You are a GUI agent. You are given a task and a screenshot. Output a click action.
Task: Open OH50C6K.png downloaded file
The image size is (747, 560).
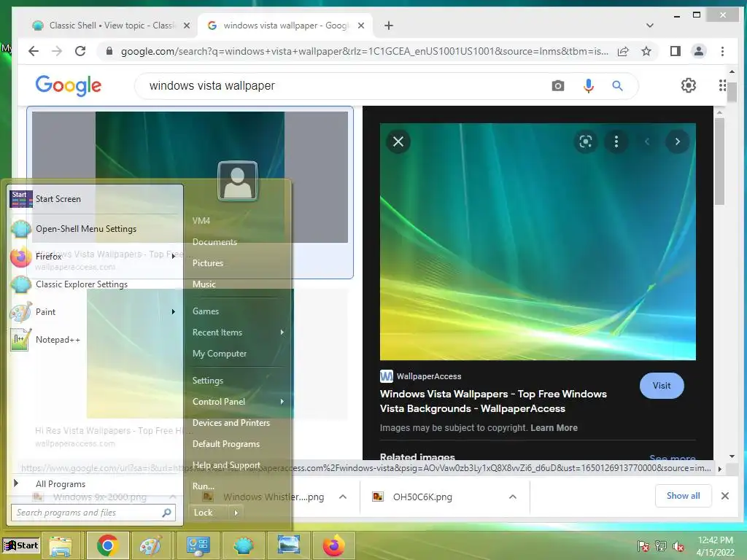pyautogui.click(x=422, y=497)
